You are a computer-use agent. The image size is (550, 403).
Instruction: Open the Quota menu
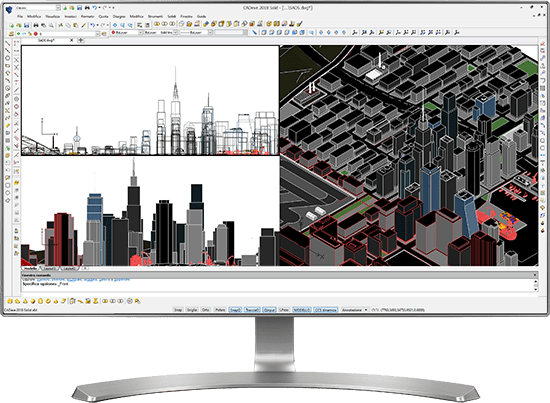point(103,16)
